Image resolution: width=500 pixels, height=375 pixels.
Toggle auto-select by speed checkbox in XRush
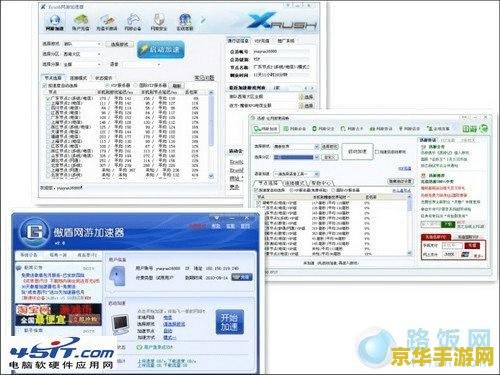(45, 86)
